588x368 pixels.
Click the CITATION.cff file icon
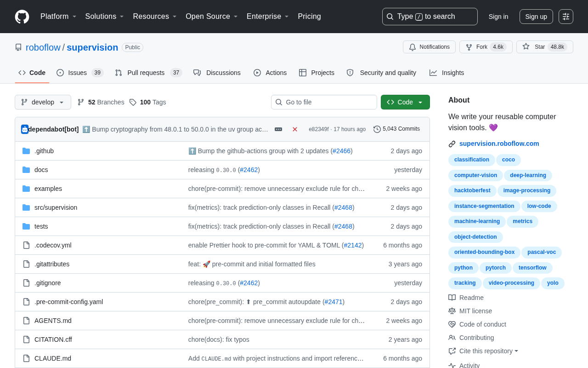[26, 339]
